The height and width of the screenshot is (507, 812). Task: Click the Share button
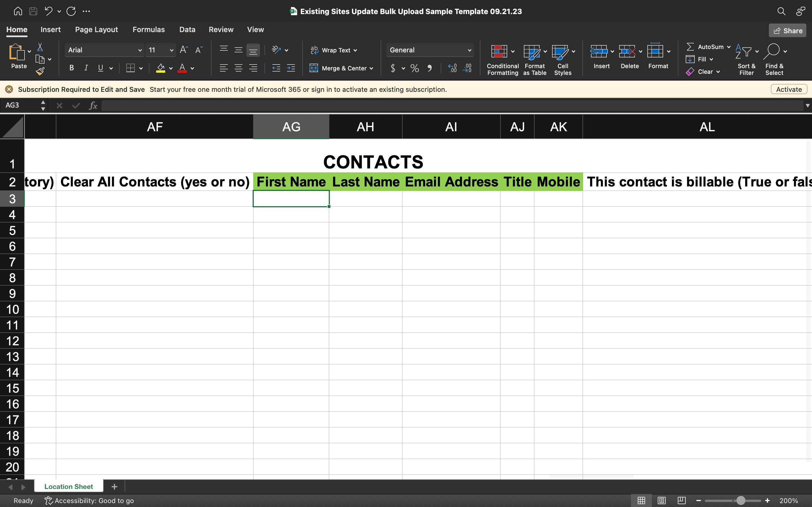pos(787,30)
